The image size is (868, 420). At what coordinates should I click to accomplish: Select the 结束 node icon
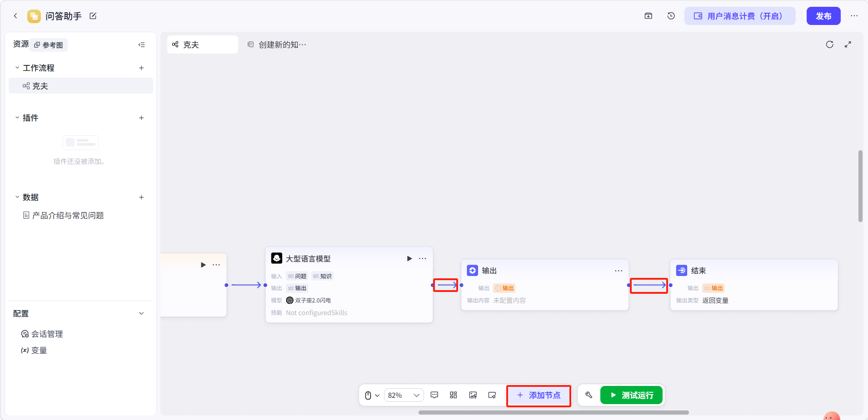pyautogui.click(x=682, y=271)
